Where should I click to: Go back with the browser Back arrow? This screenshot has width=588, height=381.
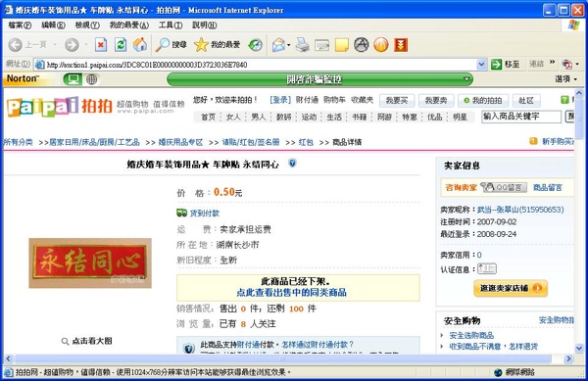16,45
